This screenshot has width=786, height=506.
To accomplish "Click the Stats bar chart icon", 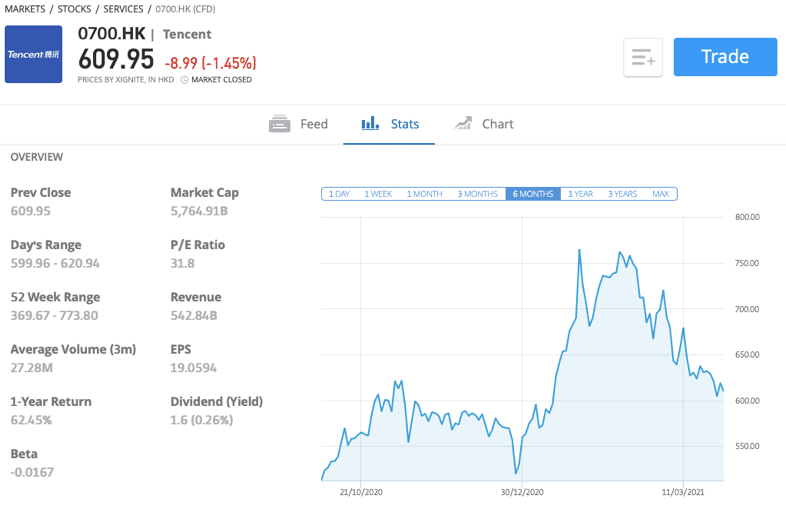I will (370, 123).
